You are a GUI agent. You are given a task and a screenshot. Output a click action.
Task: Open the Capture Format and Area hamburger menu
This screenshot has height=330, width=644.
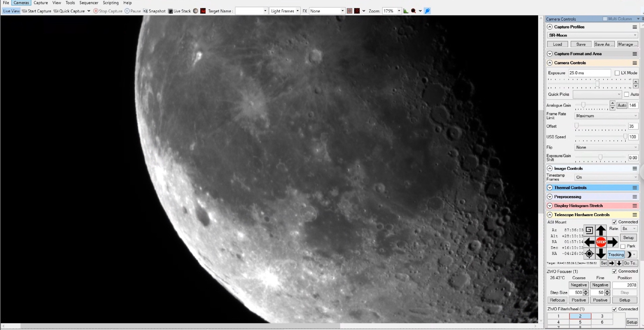click(x=635, y=54)
